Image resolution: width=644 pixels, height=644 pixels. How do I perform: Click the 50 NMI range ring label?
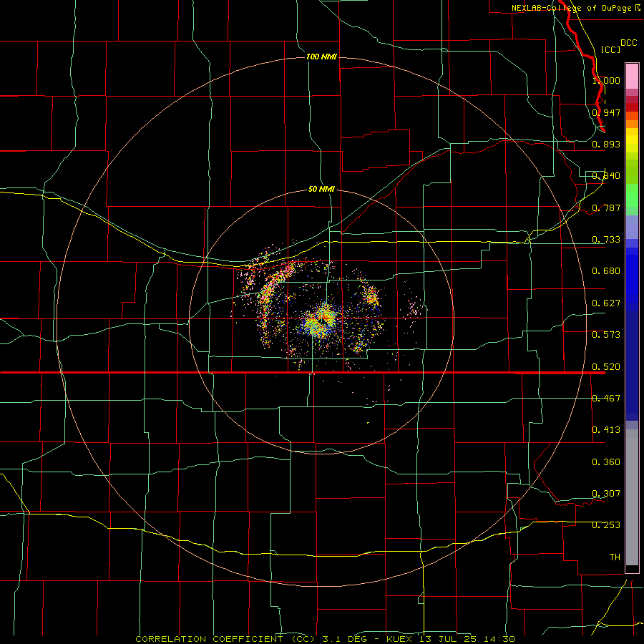[321, 190]
